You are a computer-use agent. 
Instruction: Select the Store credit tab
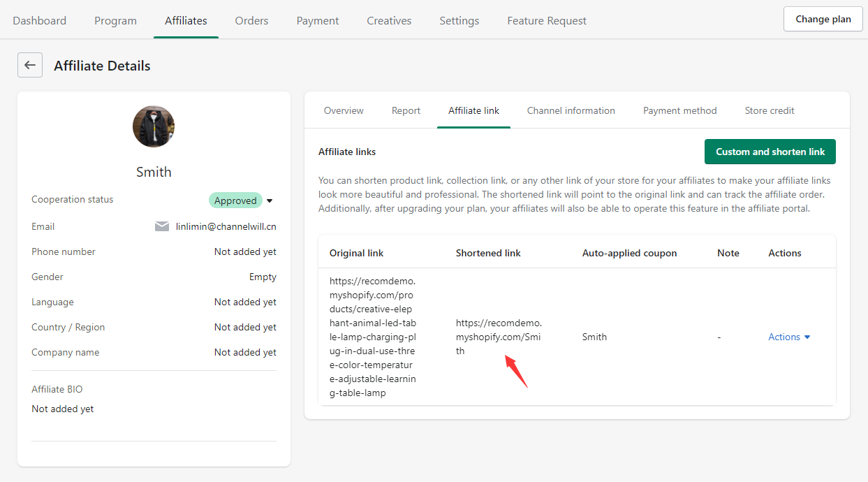coord(770,110)
